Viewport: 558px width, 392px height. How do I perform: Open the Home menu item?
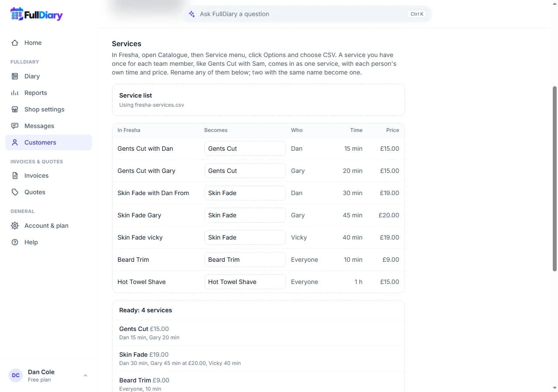pos(48,43)
